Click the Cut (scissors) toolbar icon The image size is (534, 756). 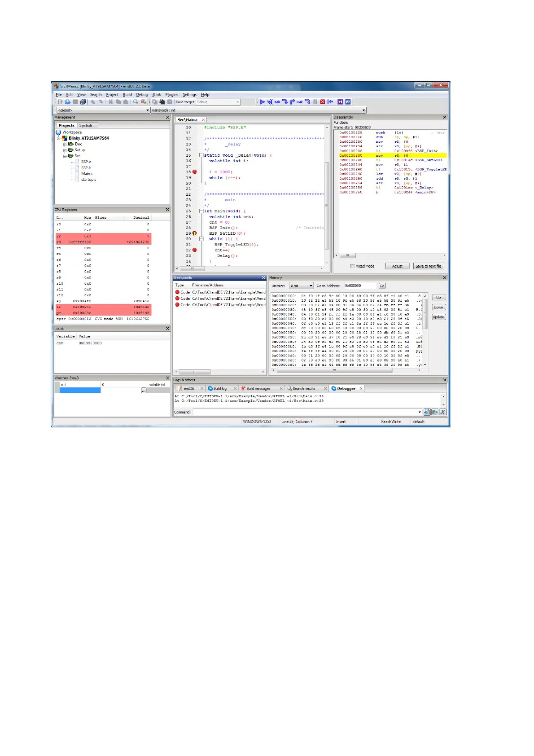pyautogui.click(x=110, y=102)
